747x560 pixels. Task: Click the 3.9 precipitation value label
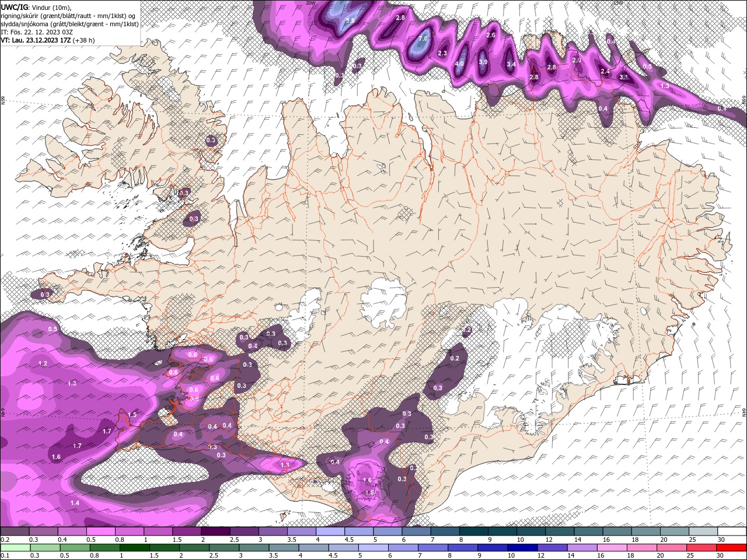483,62
